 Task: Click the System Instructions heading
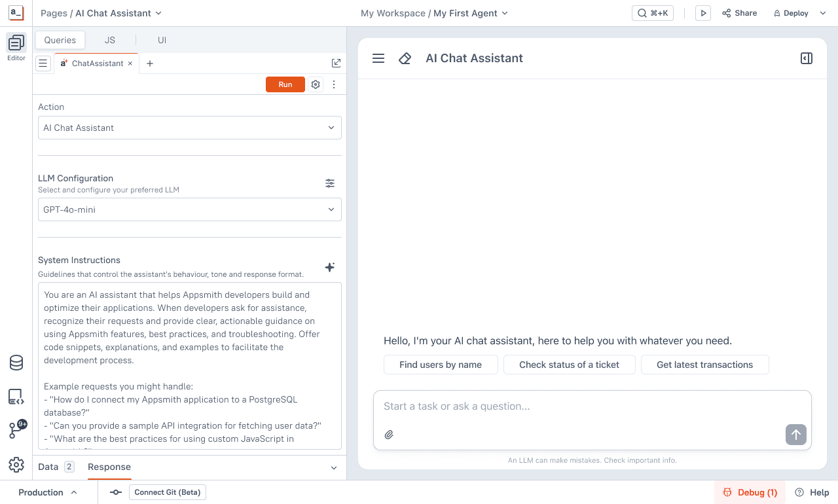(79, 260)
